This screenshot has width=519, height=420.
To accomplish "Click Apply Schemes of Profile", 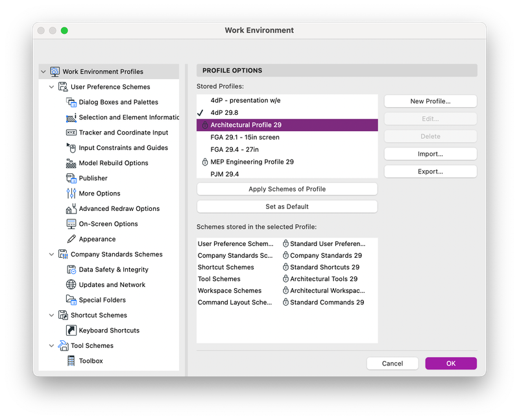I will 287,189.
